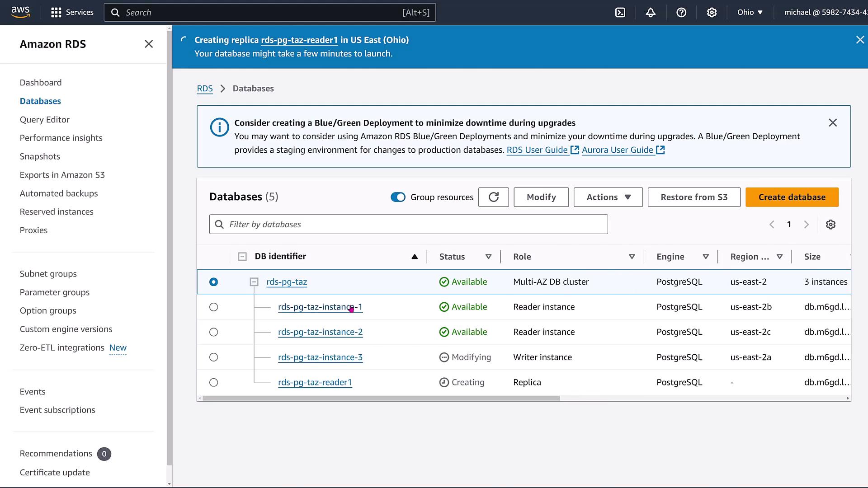Select radio button for rds-pg-taz-instance-2
868x488 pixels.
[x=214, y=332]
